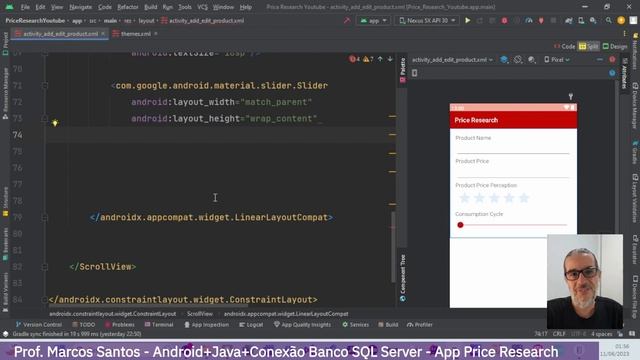Open the app run configuration dropdown
This screenshot has width=640, height=360.
pyautogui.click(x=373, y=20)
